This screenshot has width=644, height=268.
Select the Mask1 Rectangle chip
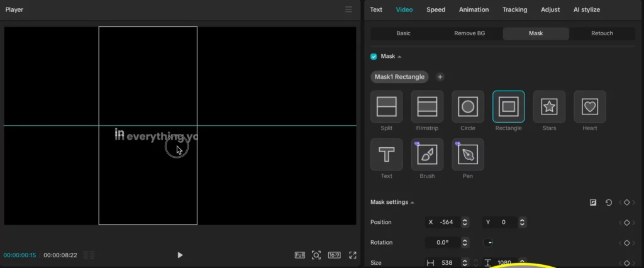point(399,77)
